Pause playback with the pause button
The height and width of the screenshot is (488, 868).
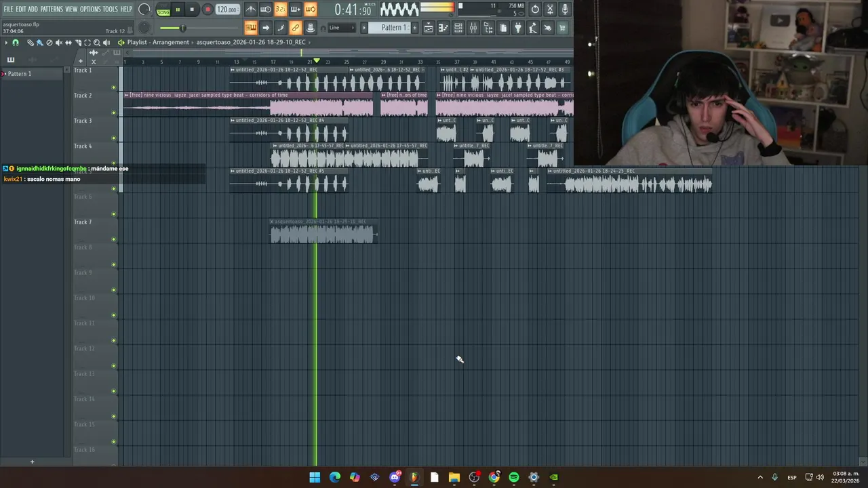178,9
